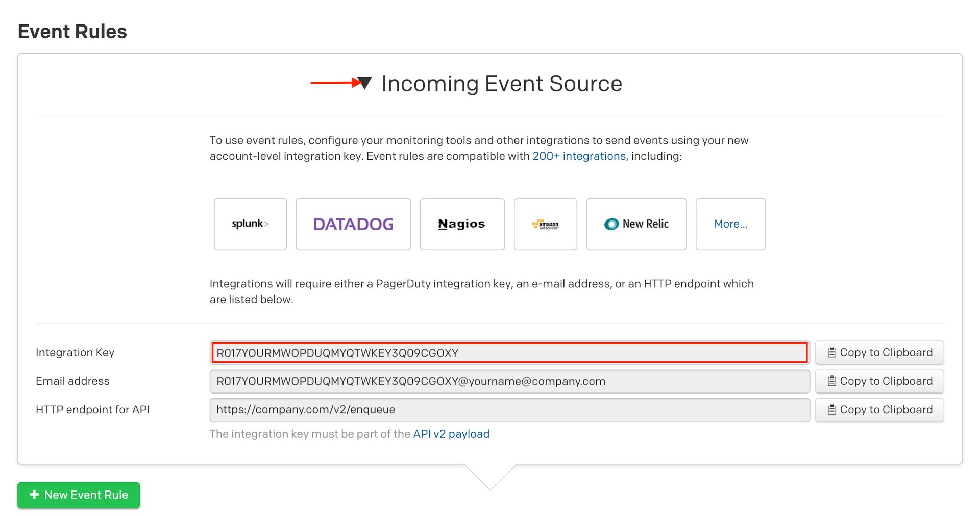Focus the Email address value field

509,381
